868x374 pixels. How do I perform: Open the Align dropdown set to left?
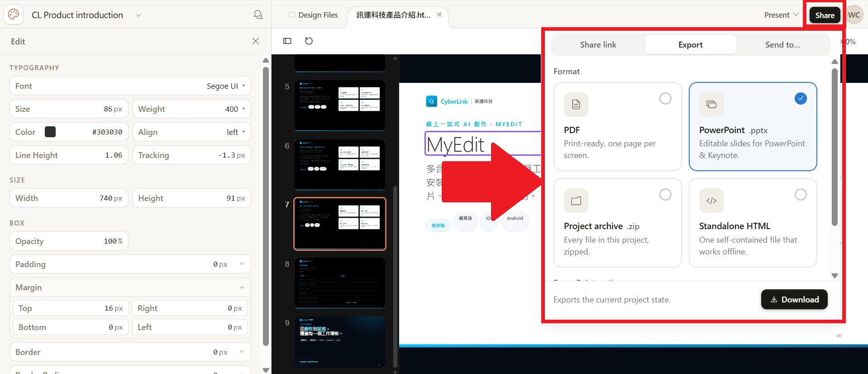click(192, 132)
